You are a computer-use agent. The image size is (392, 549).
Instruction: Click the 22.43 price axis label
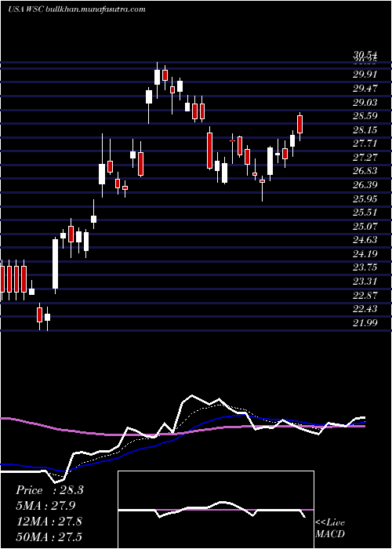click(x=365, y=309)
